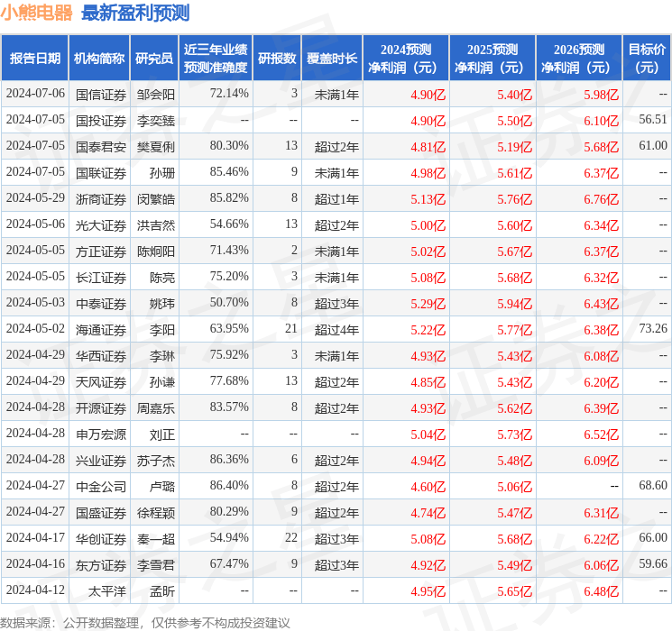
Task: Select the 2024预测净利润 column header
Action: 406,59
